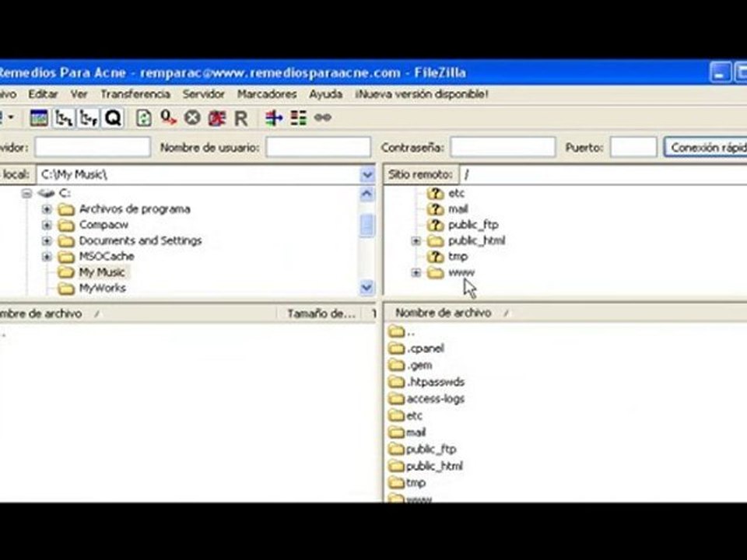Image resolution: width=747 pixels, height=560 pixels.
Task: Select access-logs folder in remote list
Action: click(x=435, y=399)
